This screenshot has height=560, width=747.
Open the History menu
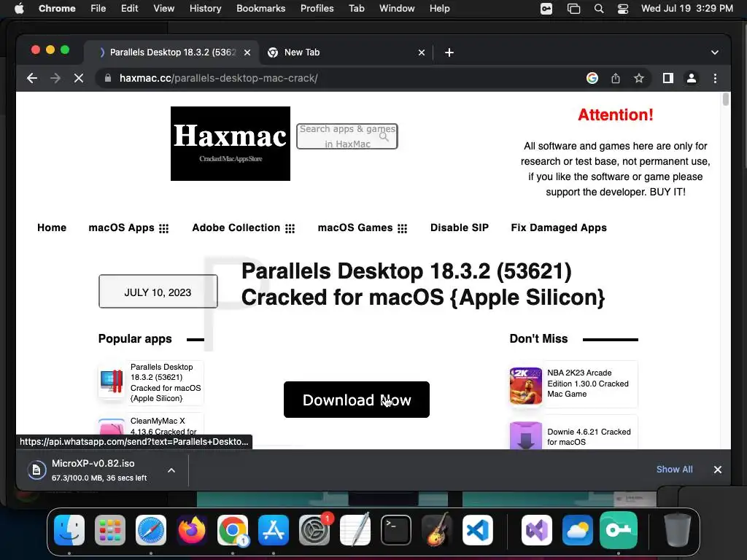point(205,8)
